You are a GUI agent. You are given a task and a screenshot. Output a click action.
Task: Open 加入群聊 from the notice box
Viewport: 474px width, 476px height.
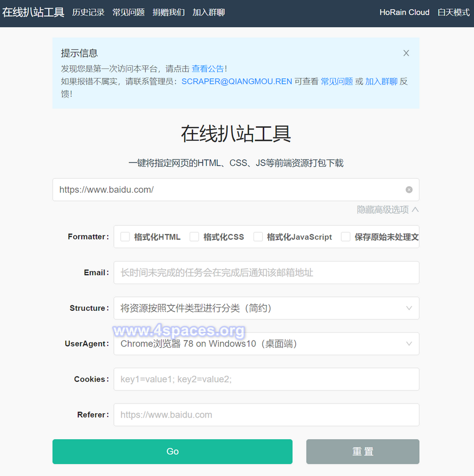click(381, 81)
